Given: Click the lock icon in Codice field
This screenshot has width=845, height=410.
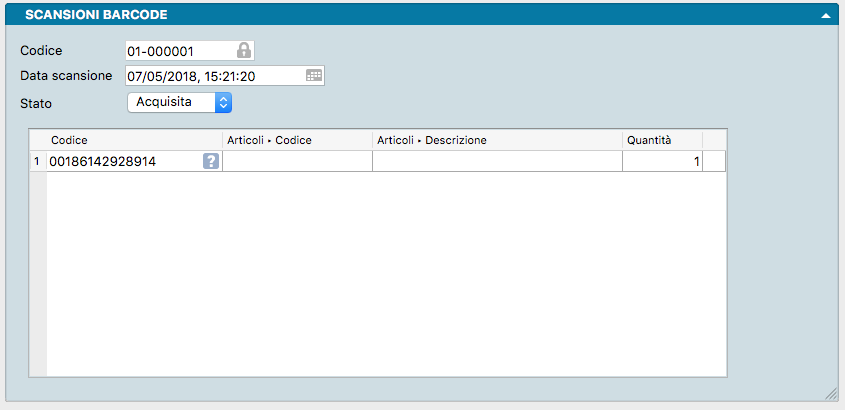Looking at the screenshot, I should point(243,50).
